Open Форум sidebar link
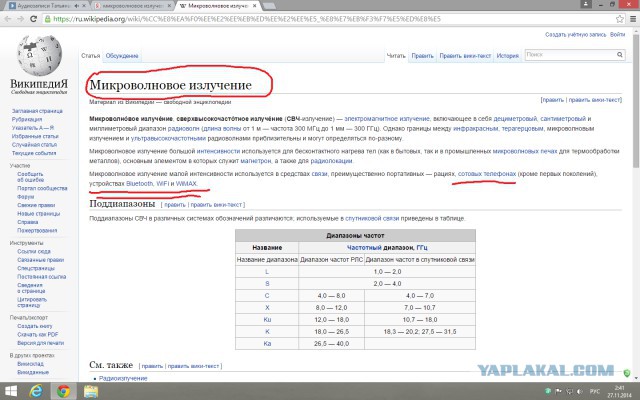Image resolution: width=640 pixels, height=400 pixels. pos(25,197)
